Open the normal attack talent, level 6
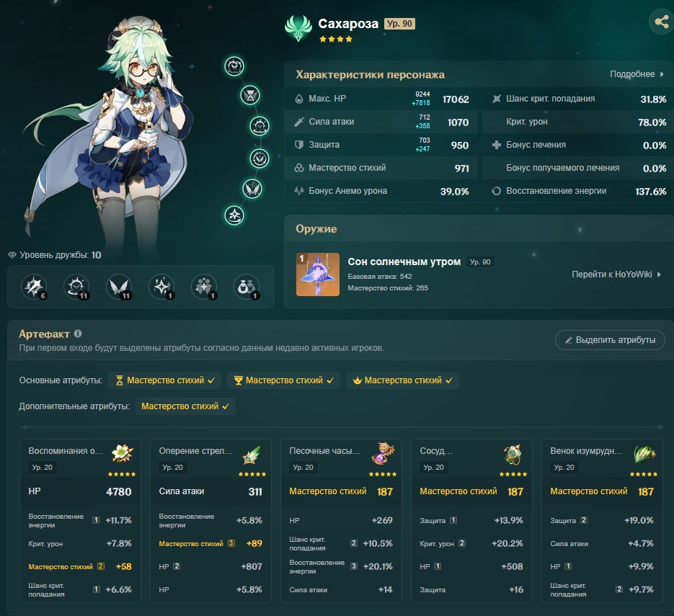This screenshot has width=674, height=616. (34, 287)
